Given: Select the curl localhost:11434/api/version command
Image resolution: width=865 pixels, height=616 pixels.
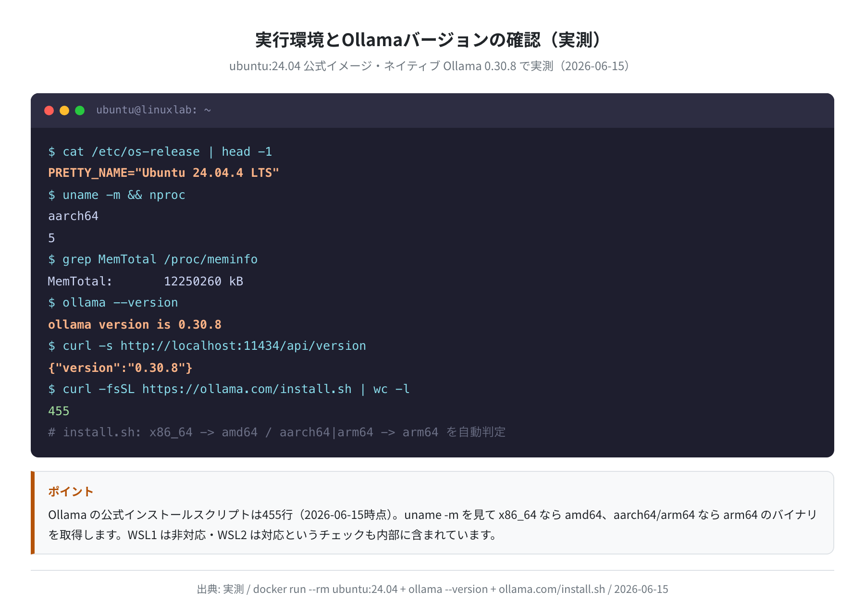Looking at the screenshot, I should click(207, 346).
